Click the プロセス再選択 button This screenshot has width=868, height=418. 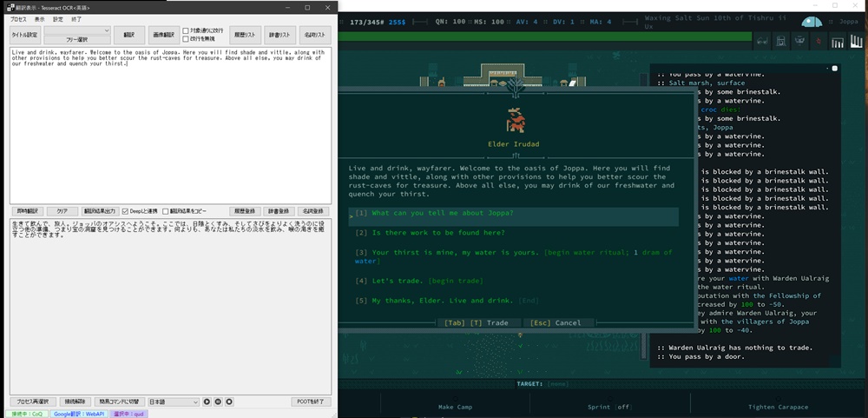click(33, 401)
